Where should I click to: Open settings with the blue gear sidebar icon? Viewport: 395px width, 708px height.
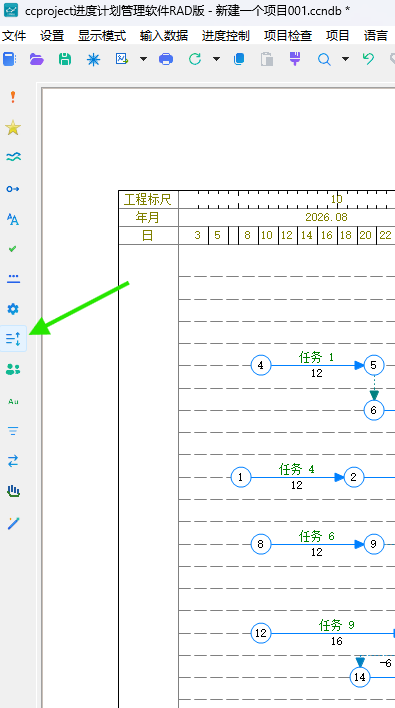(13, 309)
